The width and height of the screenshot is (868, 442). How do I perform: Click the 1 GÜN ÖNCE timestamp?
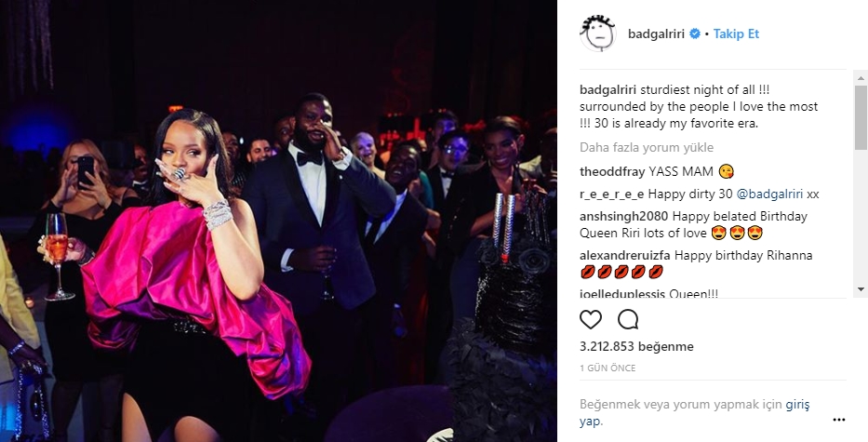coord(608,368)
